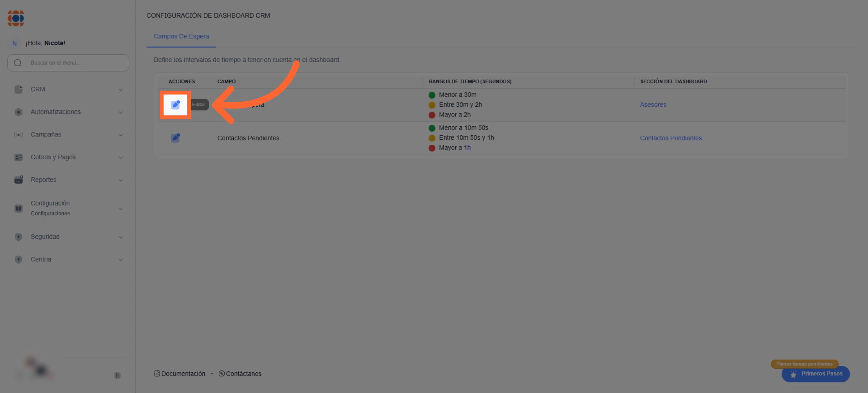Click the Automatizaciones sidebar icon
868x393 pixels.
[18, 112]
